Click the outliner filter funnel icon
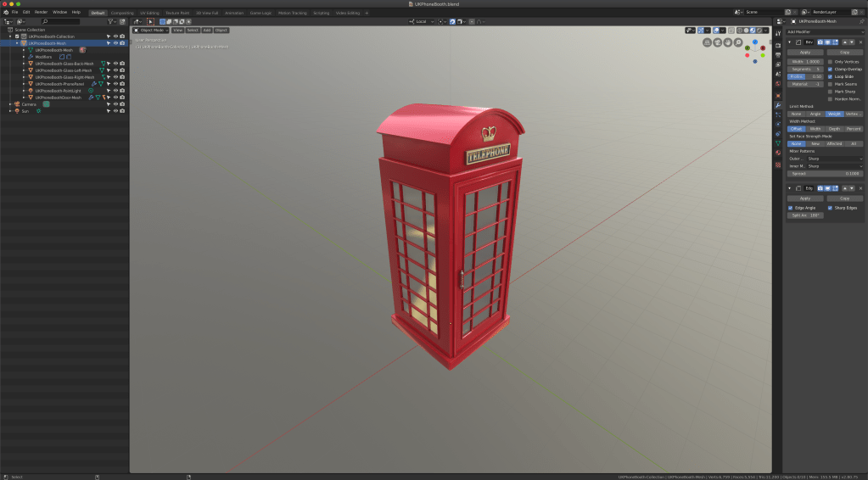Viewport: 868px width, 480px height. click(x=110, y=21)
